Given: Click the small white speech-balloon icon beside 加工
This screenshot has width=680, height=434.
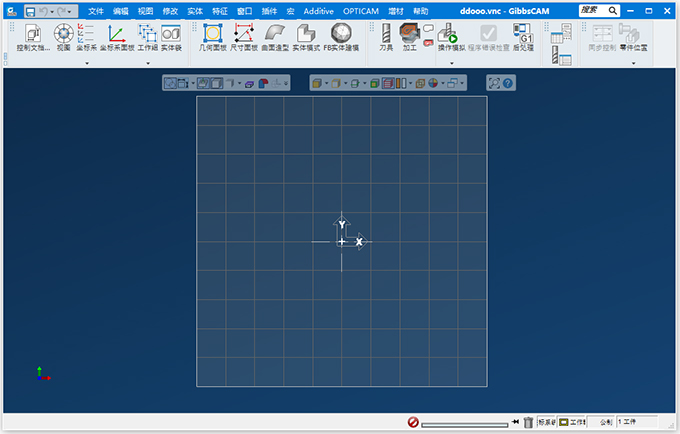Looking at the screenshot, I should click(428, 29).
